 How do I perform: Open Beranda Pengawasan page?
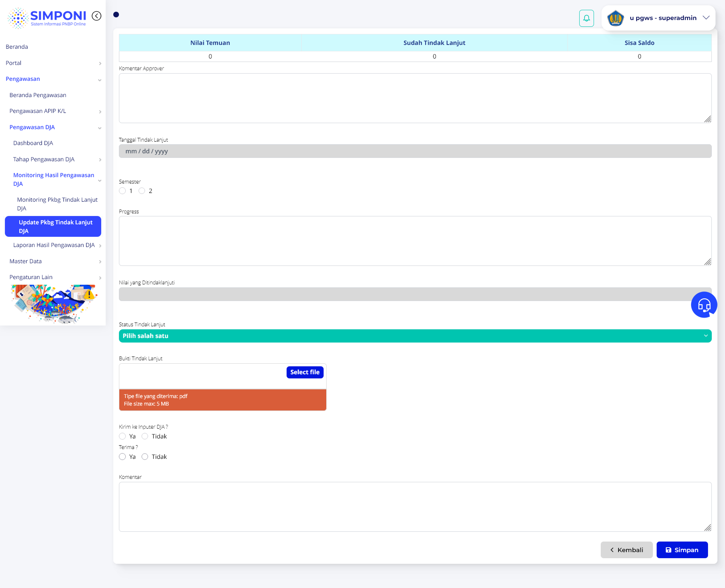[x=38, y=95]
